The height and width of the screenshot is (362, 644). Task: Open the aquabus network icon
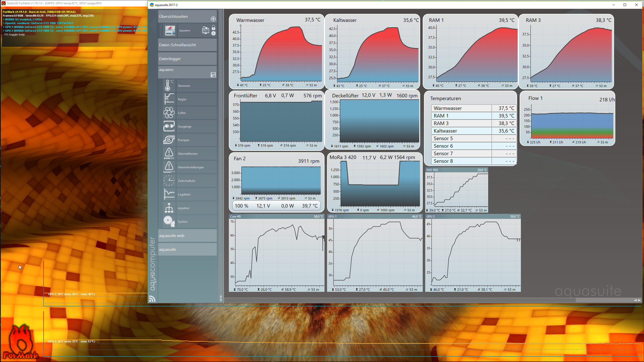pyautogui.click(x=169, y=208)
